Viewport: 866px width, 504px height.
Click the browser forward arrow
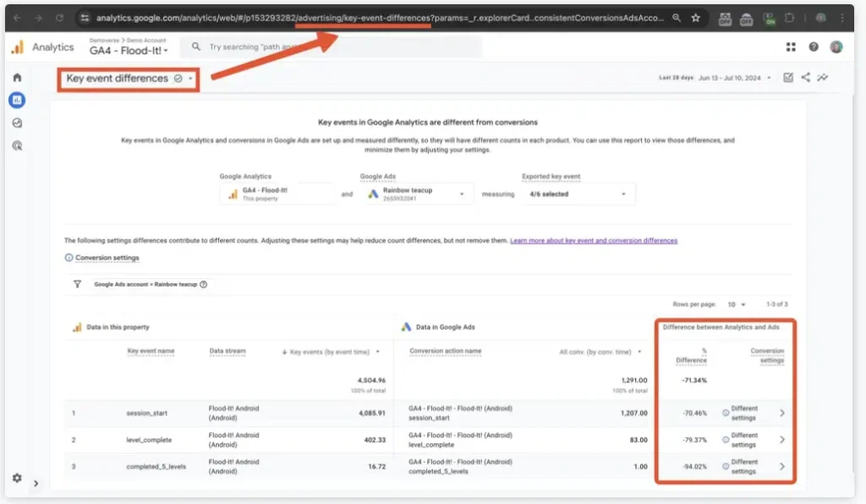point(38,18)
